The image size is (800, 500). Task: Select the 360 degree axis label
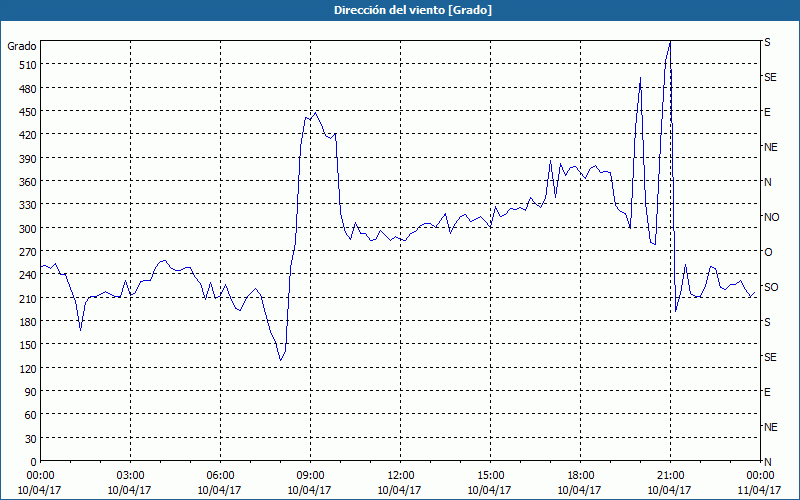26,182
